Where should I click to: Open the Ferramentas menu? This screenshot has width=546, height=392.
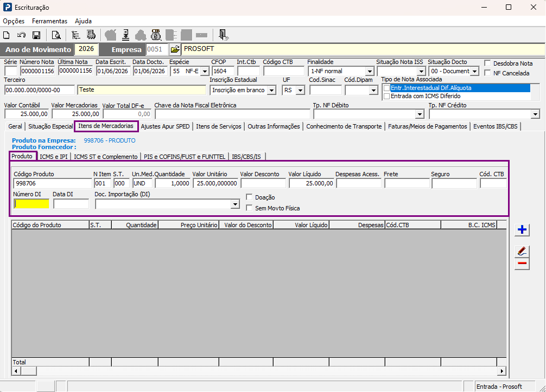coord(50,21)
